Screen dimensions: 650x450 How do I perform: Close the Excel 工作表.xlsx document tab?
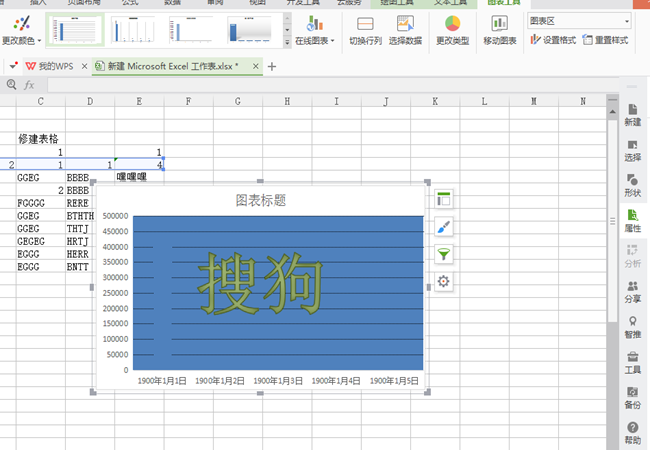click(256, 66)
